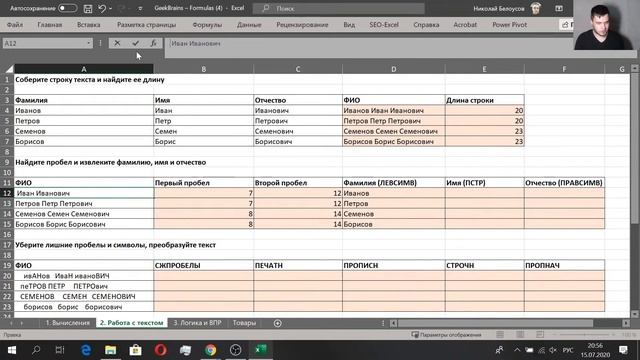
Task: Click the muted volume tray icon
Action: (553, 350)
